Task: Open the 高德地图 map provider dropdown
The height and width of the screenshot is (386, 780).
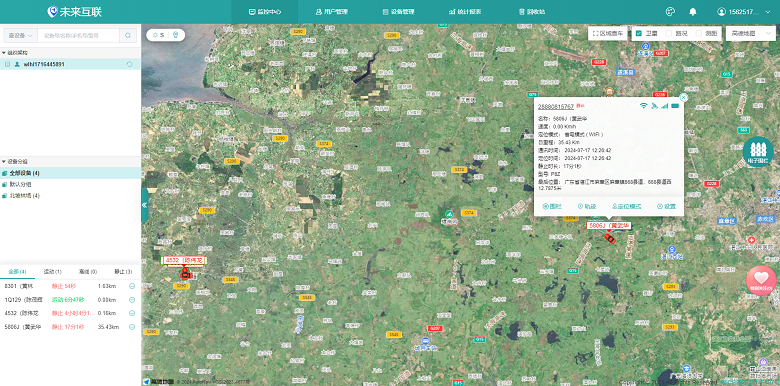Action: pos(751,33)
